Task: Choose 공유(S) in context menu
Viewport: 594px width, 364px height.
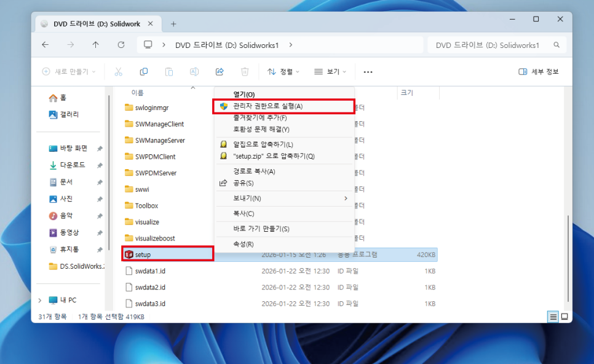Action: pyautogui.click(x=284, y=183)
